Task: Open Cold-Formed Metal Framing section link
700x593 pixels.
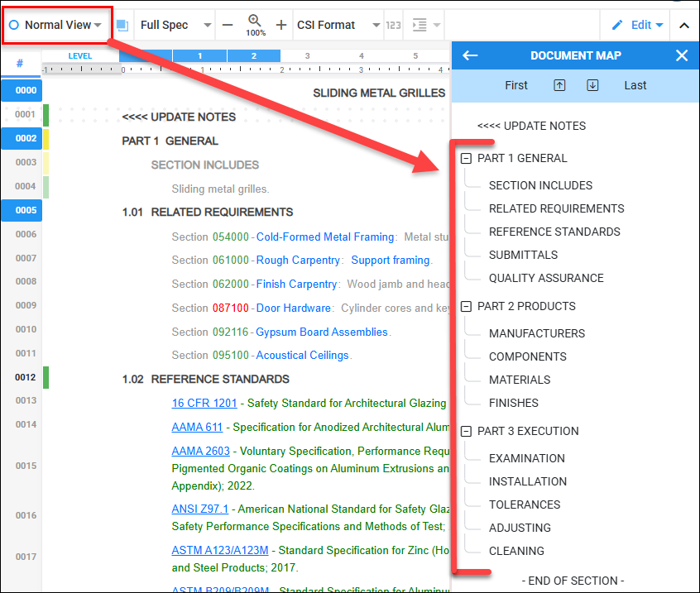Action: point(325,237)
